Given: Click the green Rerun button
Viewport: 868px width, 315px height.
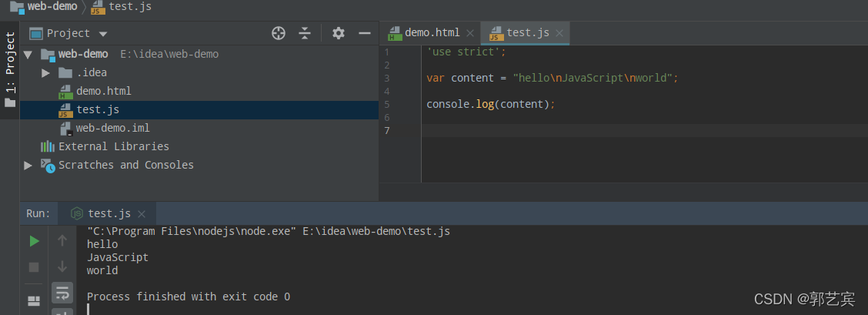Looking at the screenshot, I should click(x=35, y=241).
